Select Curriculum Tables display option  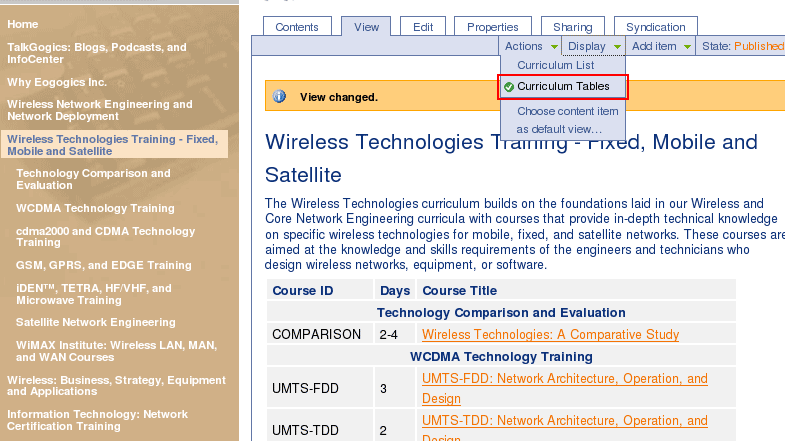point(563,87)
